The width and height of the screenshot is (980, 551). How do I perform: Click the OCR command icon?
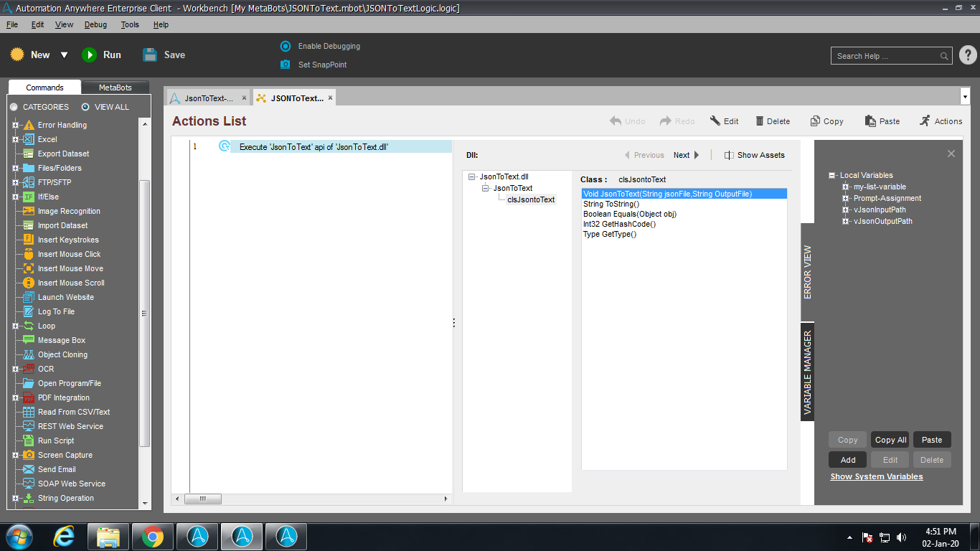(29, 369)
